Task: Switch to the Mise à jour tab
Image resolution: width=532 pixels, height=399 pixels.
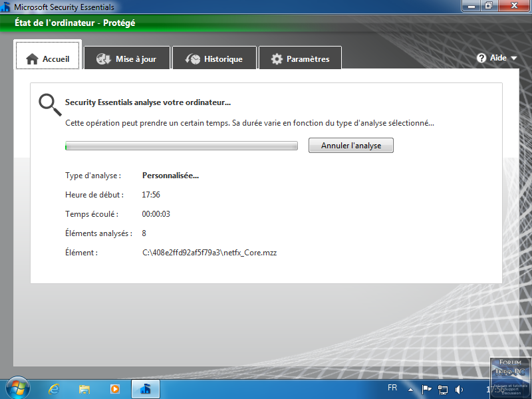Action: (126, 59)
